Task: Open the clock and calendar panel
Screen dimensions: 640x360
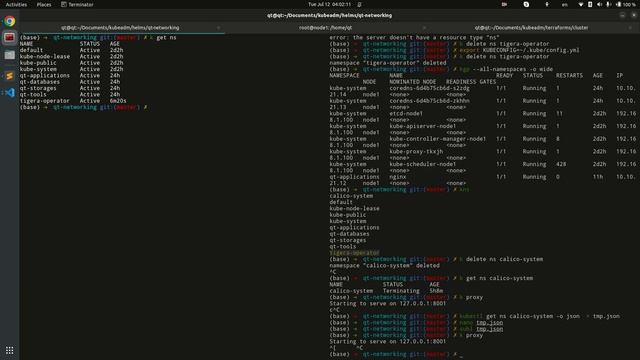Action: point(329,4)
